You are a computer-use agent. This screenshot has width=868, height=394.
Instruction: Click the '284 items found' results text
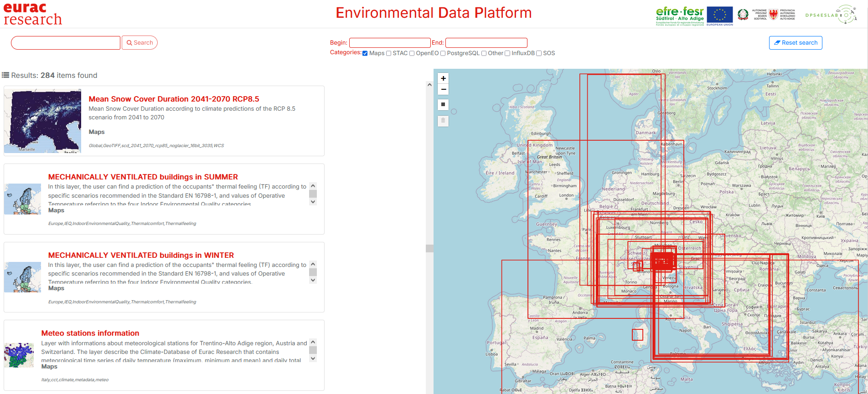pos(69,75)
